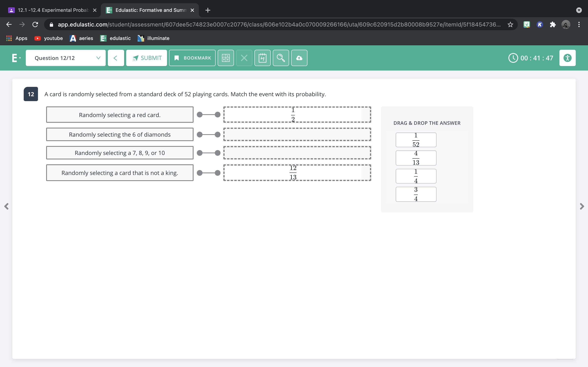Bookmark this page with star icon

(510, 24)
